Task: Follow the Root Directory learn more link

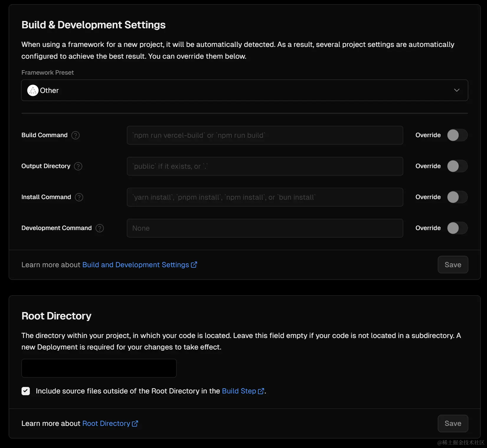Action: click(106, 424)
